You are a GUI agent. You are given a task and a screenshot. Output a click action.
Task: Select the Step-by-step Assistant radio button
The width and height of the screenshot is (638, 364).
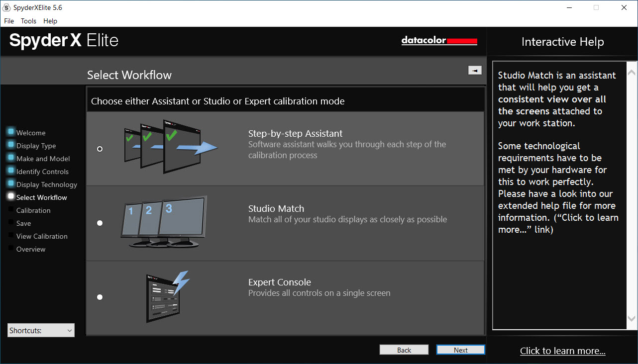tap(100, 149)
